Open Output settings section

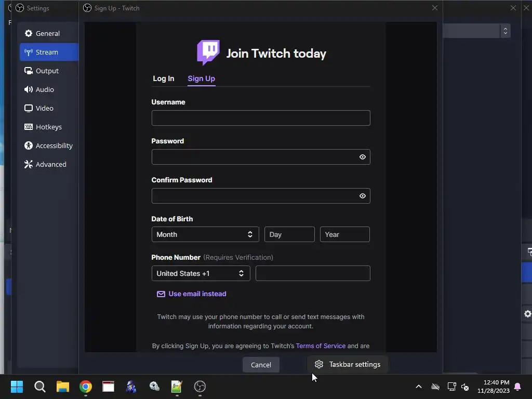coord(48,71)
